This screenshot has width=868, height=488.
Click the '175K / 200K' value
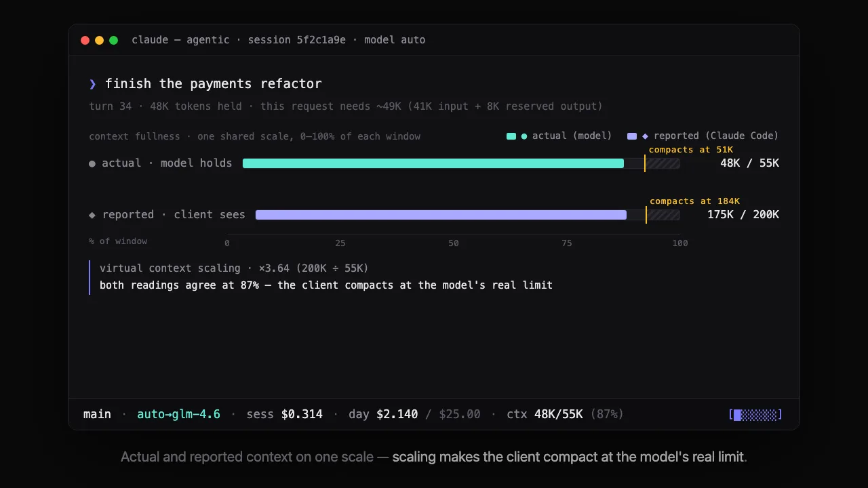point(743,215)
